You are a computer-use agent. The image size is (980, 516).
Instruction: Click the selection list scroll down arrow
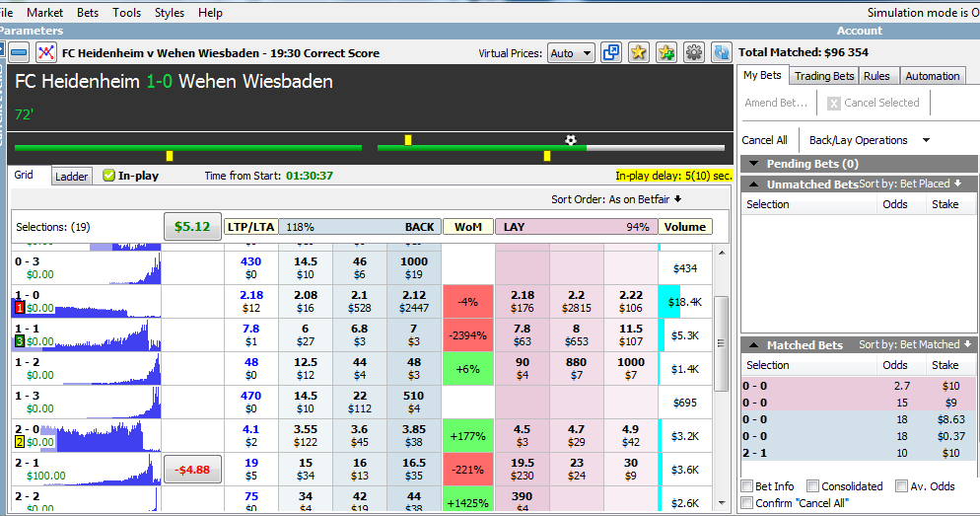tap(722, 503)
